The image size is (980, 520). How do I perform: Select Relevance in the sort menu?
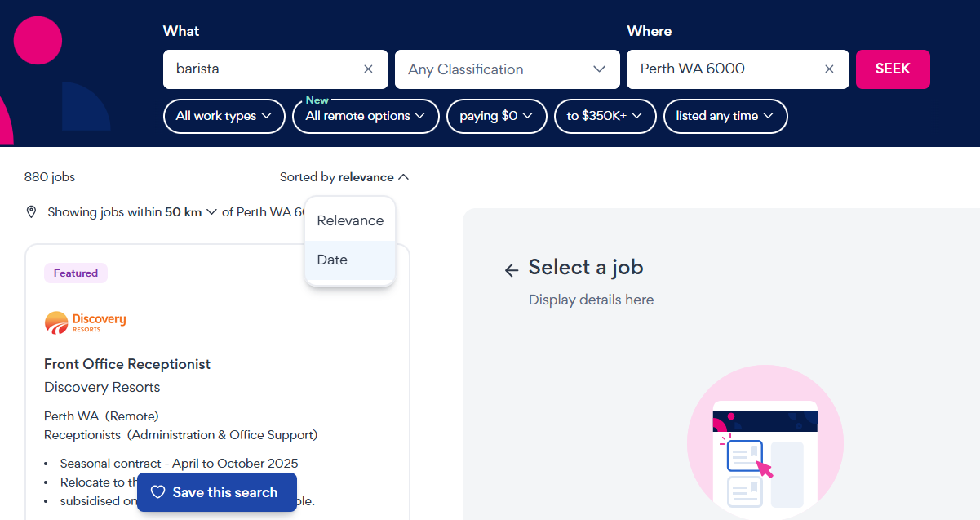350,220
